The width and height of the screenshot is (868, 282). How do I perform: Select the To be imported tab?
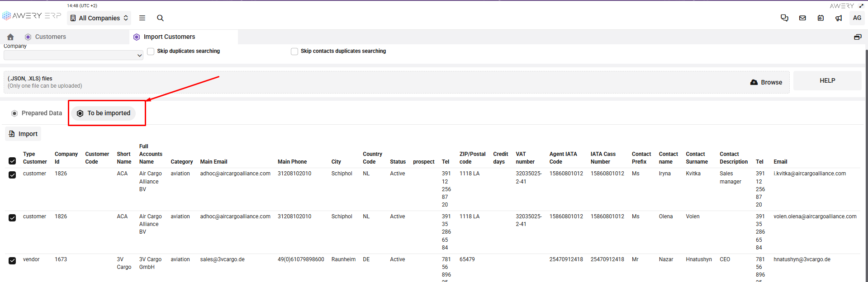coord(104,113)
